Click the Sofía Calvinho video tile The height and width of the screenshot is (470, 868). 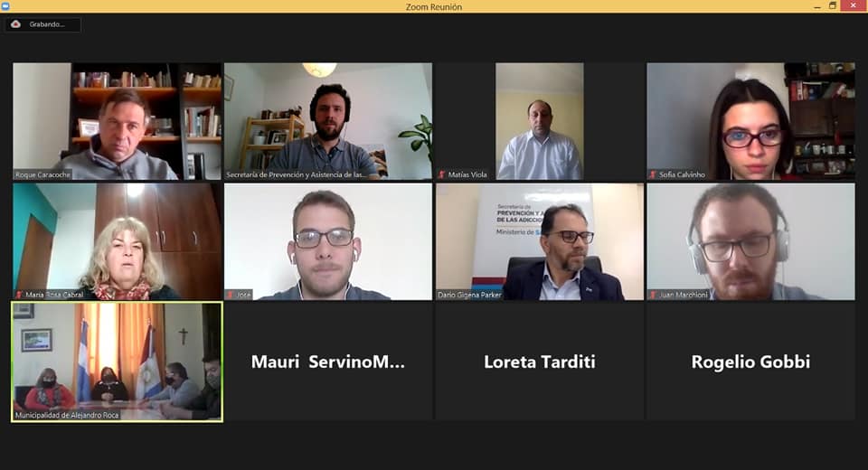pyautogui.click(x=750, y=121)
